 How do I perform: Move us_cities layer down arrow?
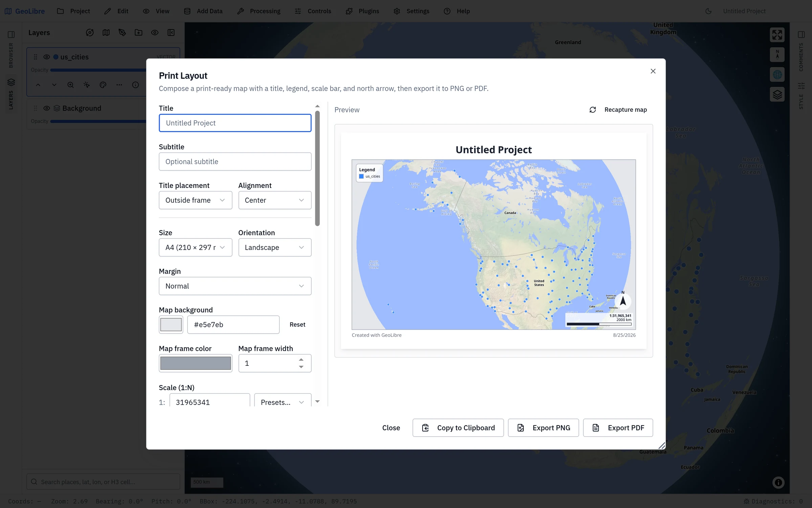coord(54,85)
